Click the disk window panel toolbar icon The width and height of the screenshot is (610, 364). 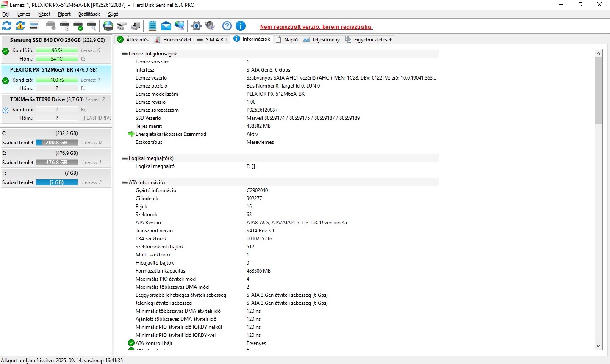(34, 26)
